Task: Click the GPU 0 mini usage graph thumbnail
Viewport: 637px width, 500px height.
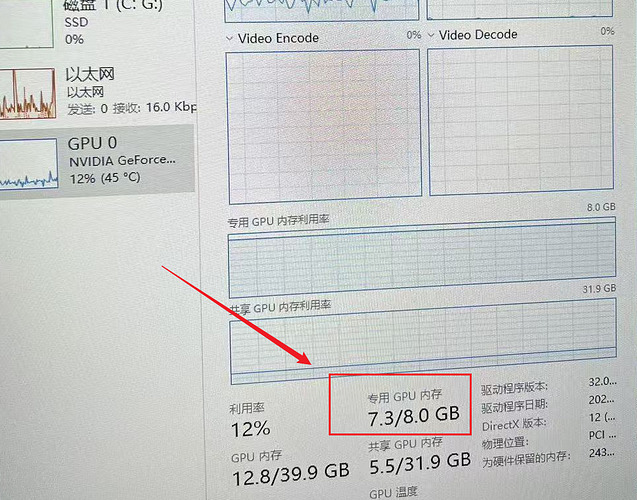Action: pyautogui.click(x=28, y=163)
